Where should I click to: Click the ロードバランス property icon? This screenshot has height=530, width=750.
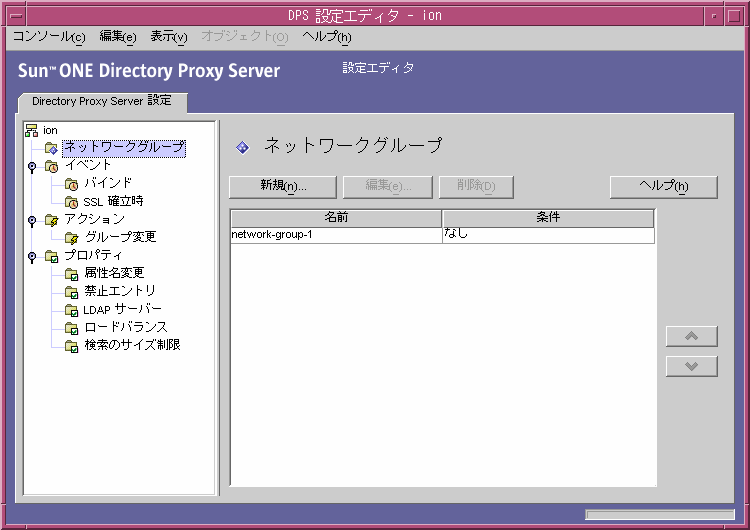(71, 328)
